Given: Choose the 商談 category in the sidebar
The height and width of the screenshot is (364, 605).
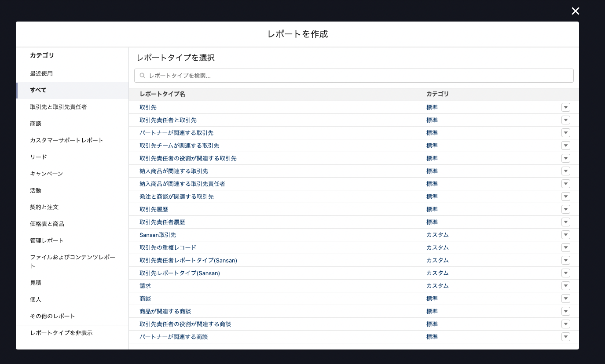Looking at the screenshot, I should tap(72, 124).
